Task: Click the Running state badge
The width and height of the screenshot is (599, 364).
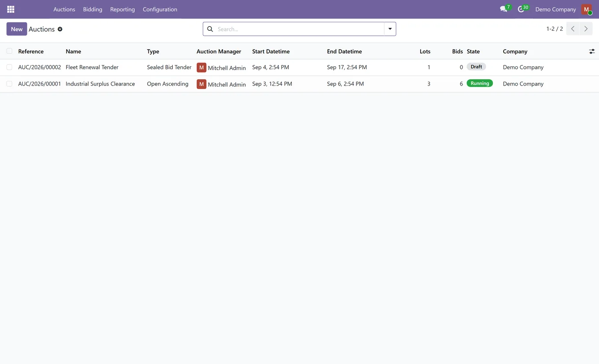Action: (x=480, y=83)
